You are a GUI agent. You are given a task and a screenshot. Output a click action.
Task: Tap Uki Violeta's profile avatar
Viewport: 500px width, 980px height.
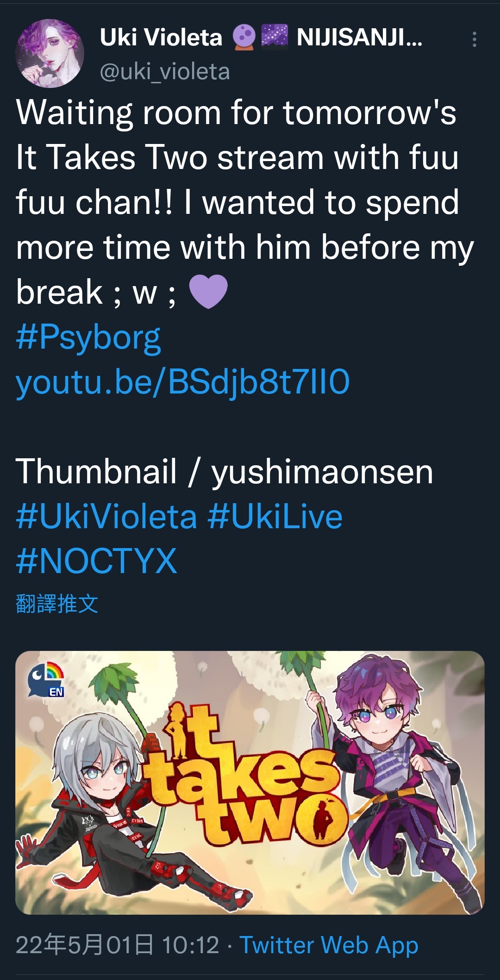[x=50, y=53]
